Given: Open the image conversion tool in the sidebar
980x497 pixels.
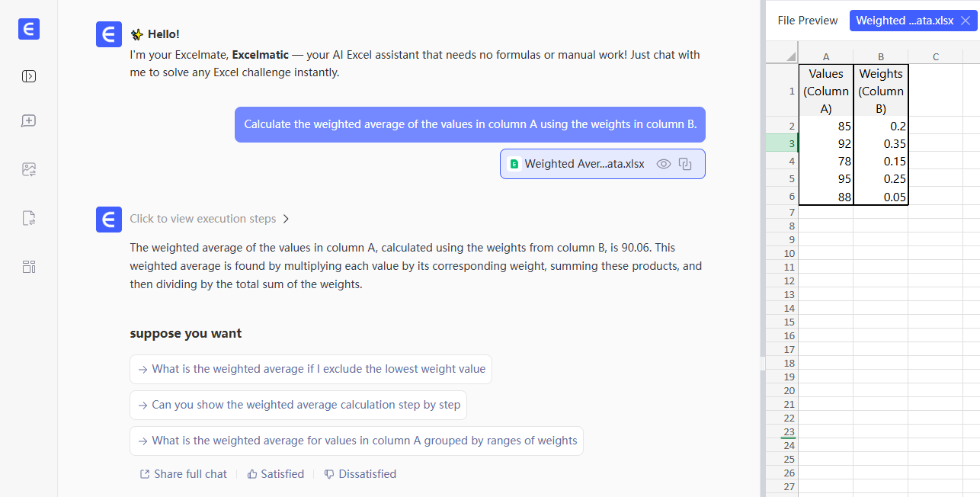Looking at the screenshot, I should click(29, 169).
